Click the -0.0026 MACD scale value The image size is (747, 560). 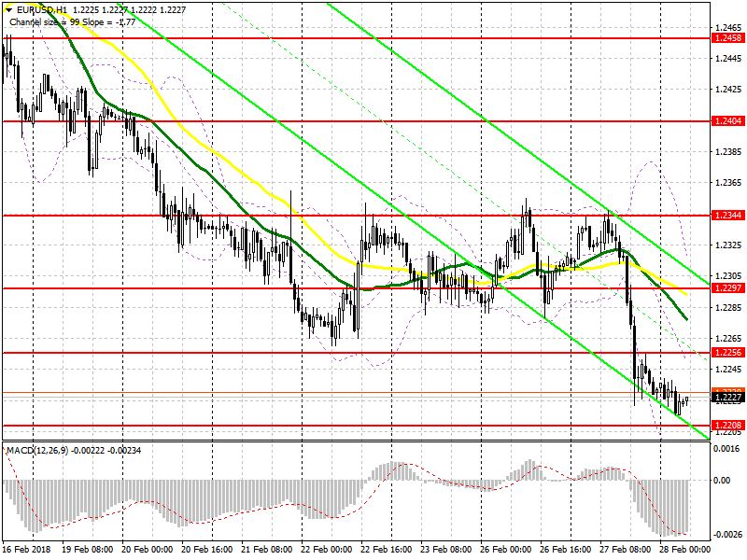[x=726, y=535]
